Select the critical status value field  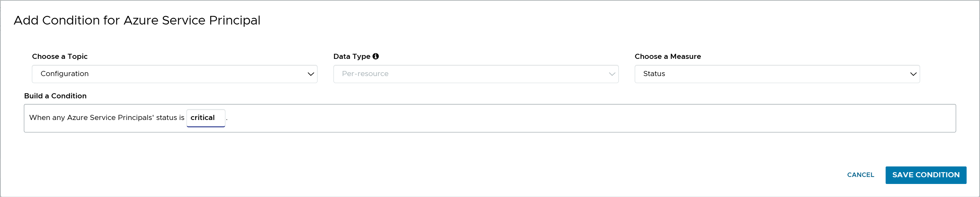click(x=206, y=118)
